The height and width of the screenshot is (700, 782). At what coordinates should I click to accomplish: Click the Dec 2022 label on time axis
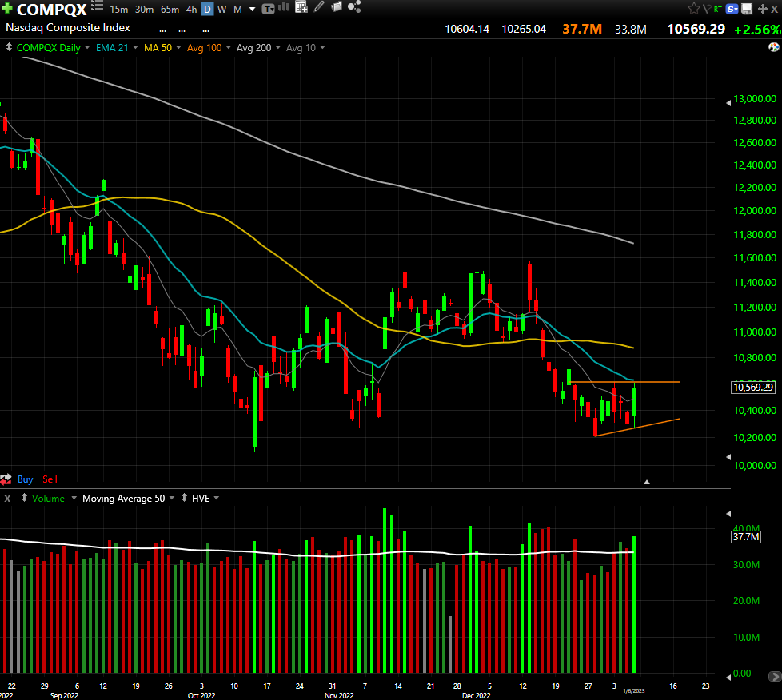[477, 695]
